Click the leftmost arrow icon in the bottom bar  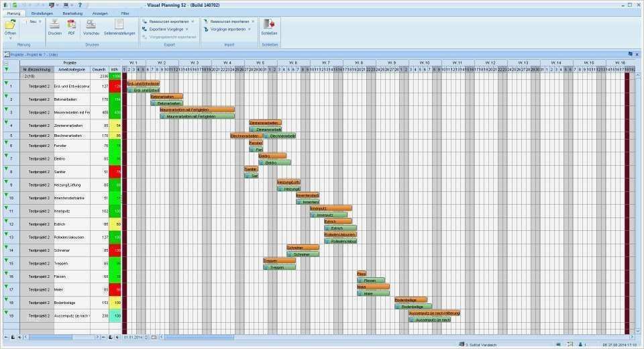[x=6, y=337]
